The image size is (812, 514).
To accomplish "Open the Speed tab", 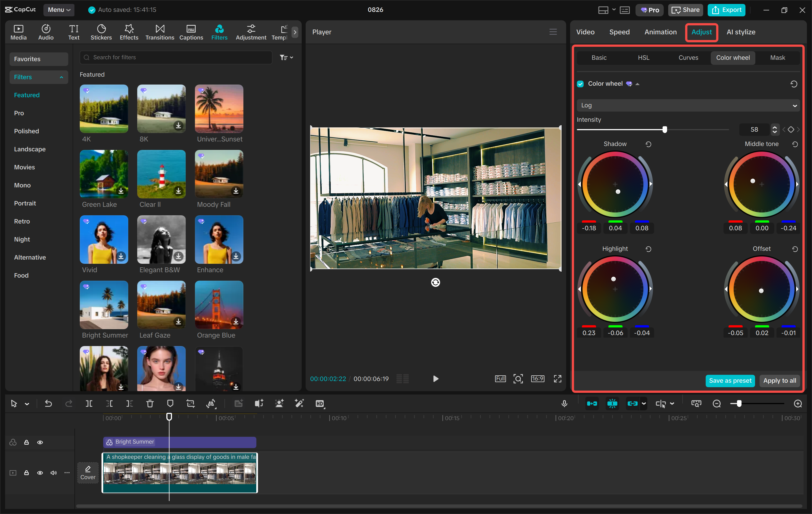I will point(619,32).
